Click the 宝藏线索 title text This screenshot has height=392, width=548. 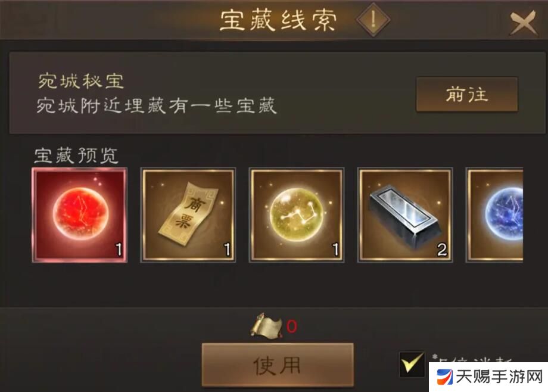[x=279, y=20]
